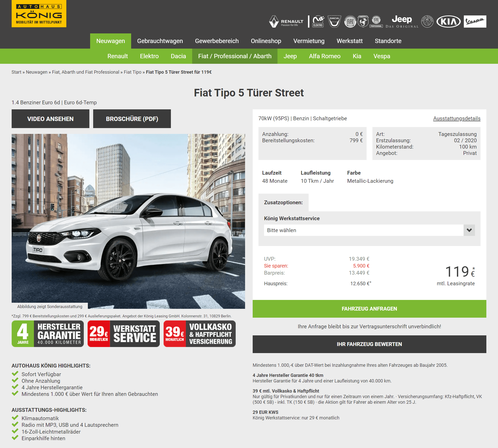Image resolution: width=498 pixels, height=448 pixels.
Task: Select Kia in the green submenu
Action: click(357, 56)
